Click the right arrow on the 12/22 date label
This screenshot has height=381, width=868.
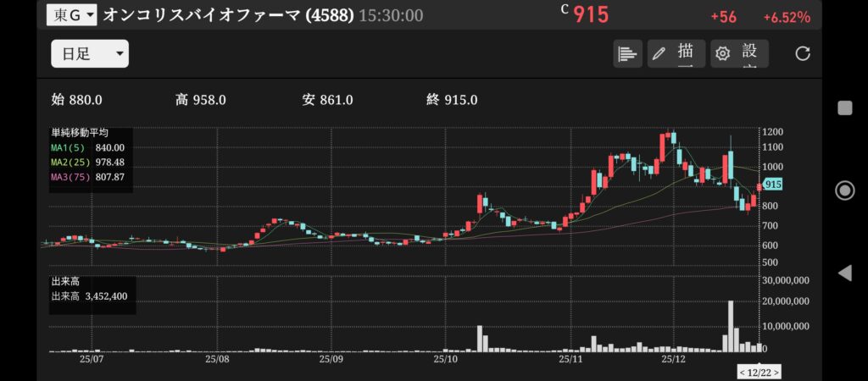click(776, 372)
